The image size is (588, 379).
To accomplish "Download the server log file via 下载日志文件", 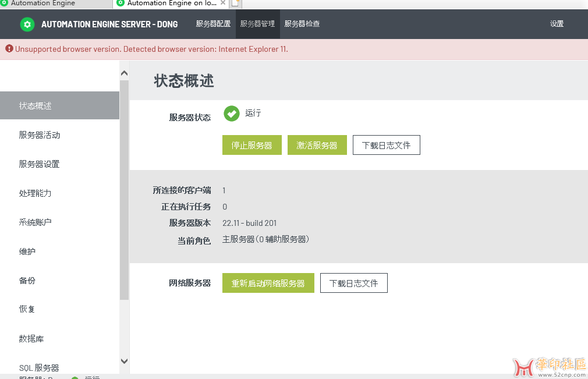I will (x=386, y=145).
